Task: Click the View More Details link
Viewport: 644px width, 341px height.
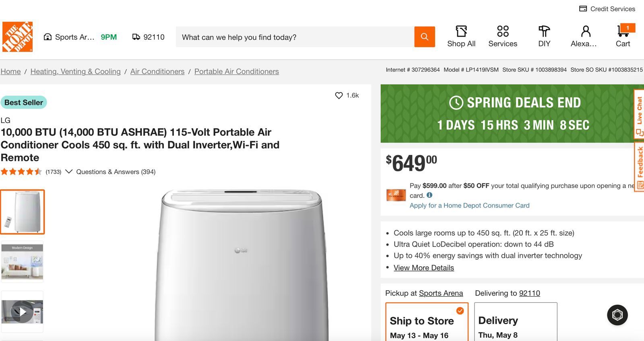Action: pyautogui.click(x=423, y=268)
